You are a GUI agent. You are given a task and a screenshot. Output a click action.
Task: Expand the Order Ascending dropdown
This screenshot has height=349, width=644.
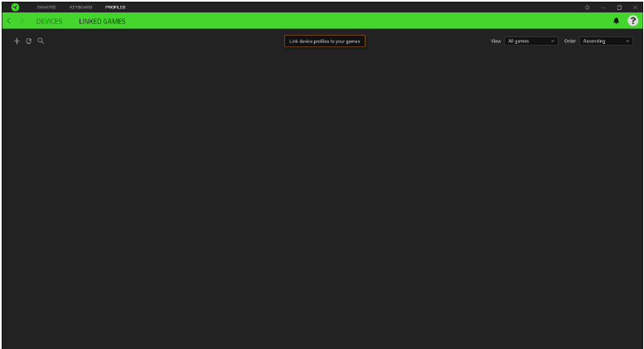(606, 41)
